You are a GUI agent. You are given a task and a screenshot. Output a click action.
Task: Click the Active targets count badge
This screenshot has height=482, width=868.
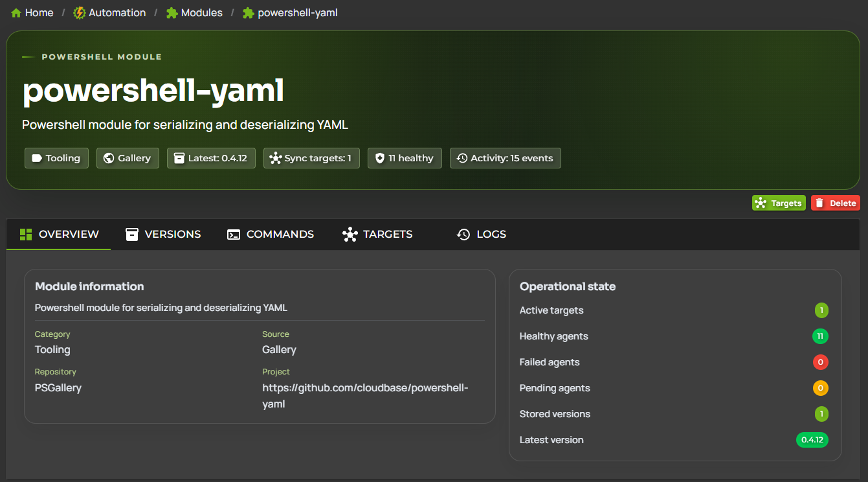click(x=821, y=310)
